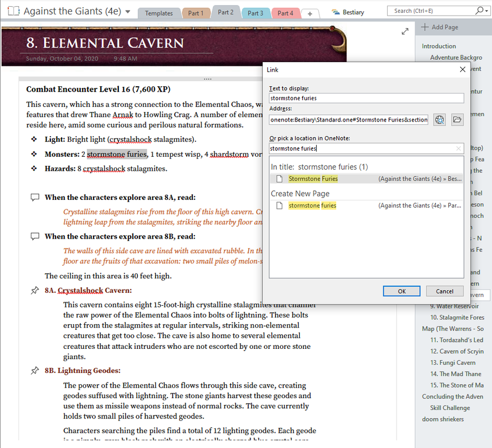The width and height of the screenshot is (492, 448).
Task: Click the Combat Encounter Level 16 heading
Action: (98, 90)
